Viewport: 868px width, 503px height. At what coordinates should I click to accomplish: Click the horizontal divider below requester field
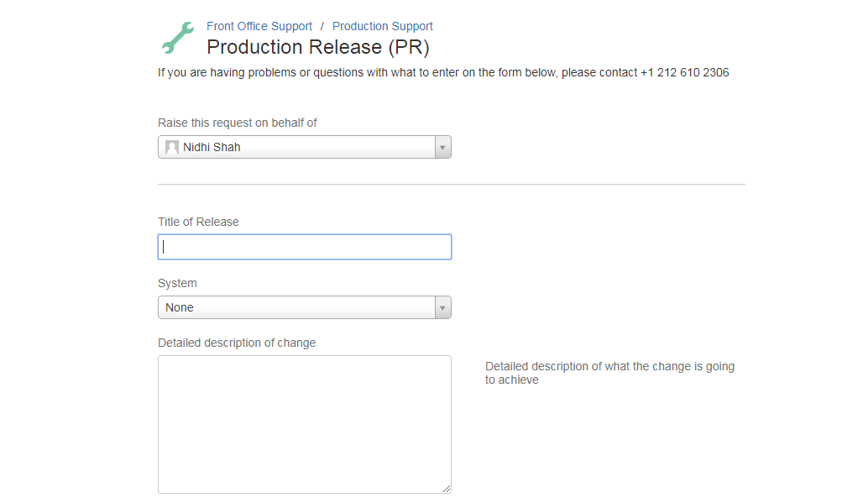tap(452, 184)
